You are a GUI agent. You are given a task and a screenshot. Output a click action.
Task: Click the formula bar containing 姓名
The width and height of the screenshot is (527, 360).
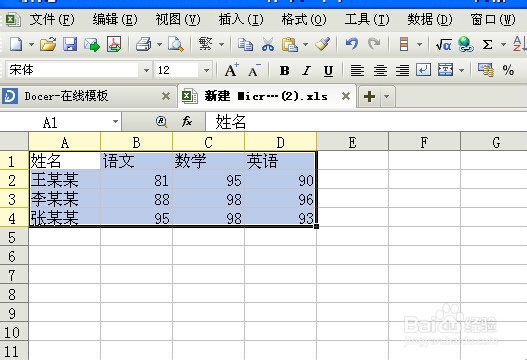coord(366,121)
